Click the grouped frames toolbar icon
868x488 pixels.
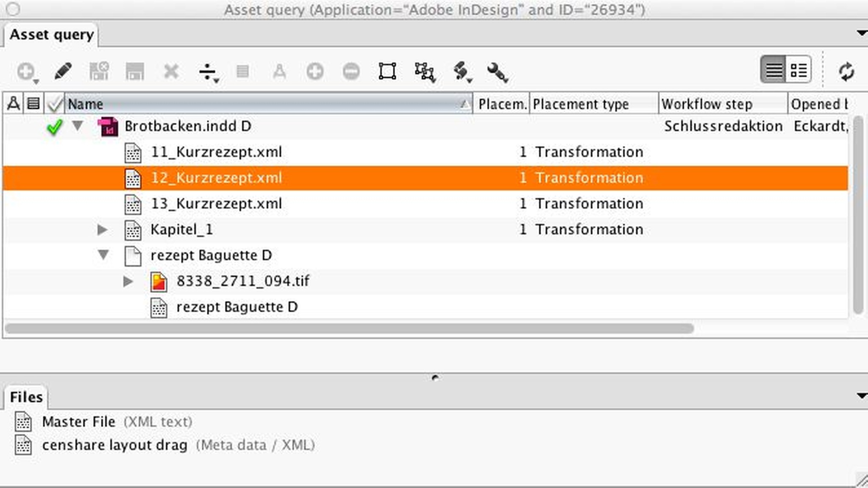click(x=424, y=72)
